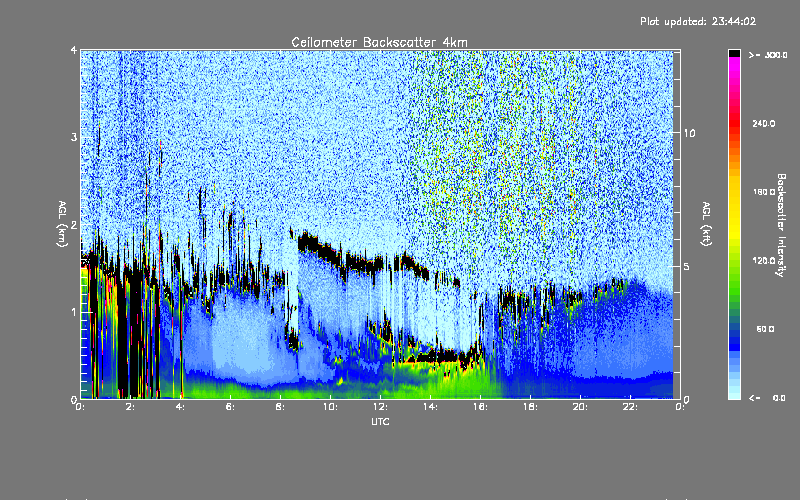Select the '4:' UTC hour tick label

point(181,407)
